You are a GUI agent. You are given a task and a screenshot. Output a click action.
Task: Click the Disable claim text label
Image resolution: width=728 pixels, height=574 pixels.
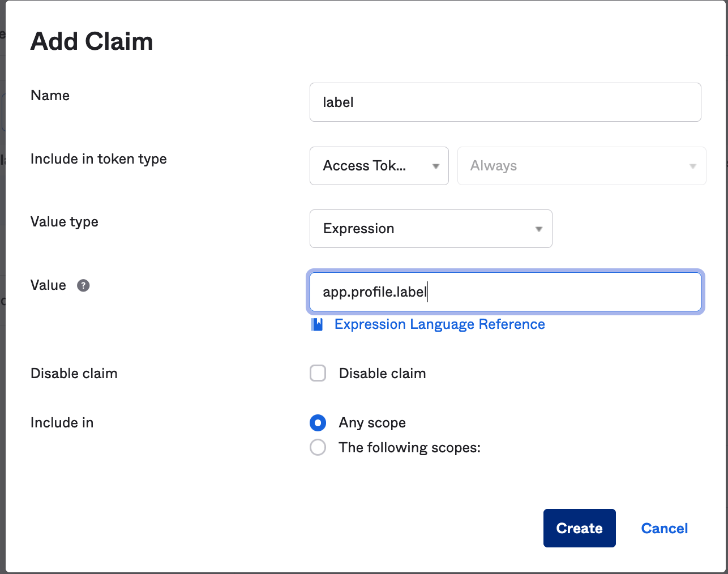point(382,373)
